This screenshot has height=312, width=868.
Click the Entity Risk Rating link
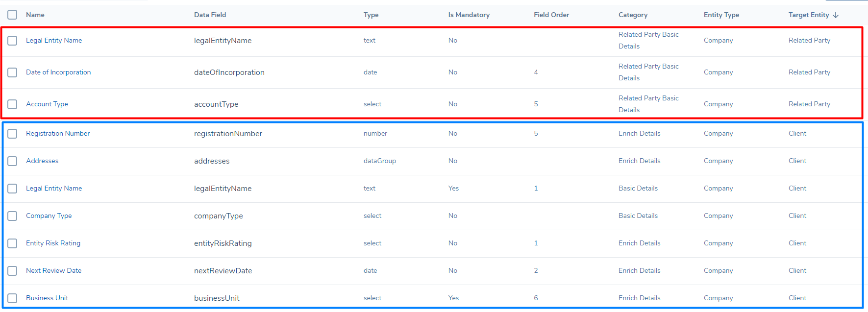(53, 243)
